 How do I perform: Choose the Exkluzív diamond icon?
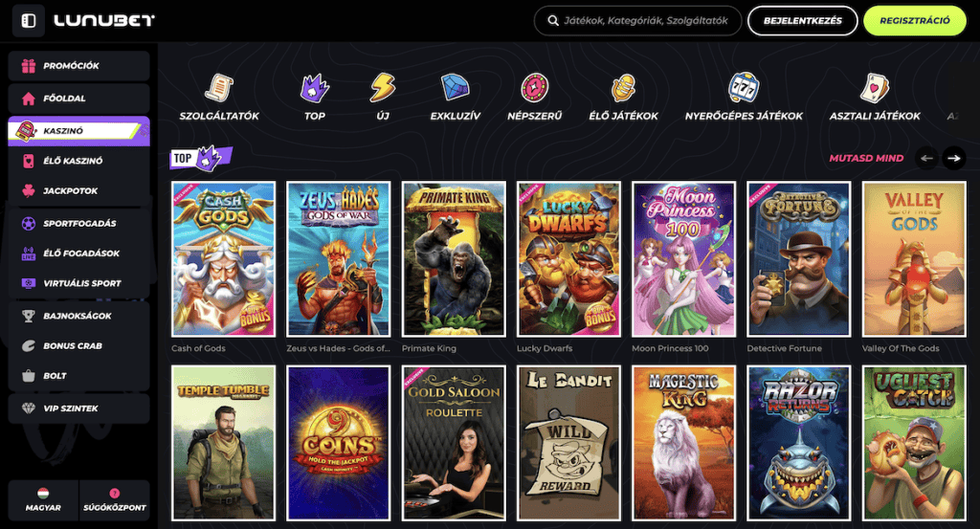click(x=455, y=88)
